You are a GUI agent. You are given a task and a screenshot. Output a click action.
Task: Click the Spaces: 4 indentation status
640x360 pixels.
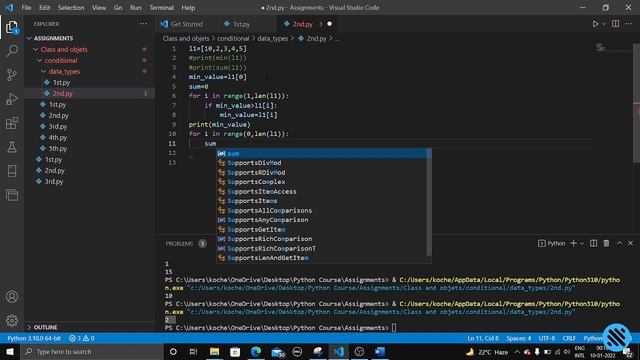click(x=519, y=338)
